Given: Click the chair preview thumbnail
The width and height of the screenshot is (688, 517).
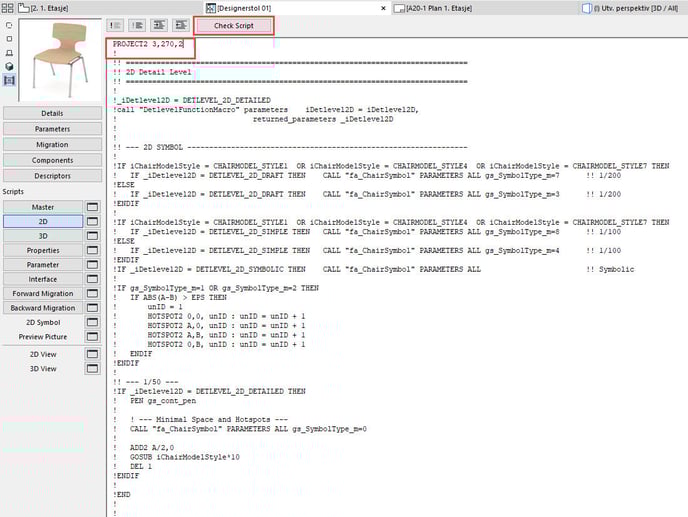Looking at the screenshot, I should coord(60,60).
